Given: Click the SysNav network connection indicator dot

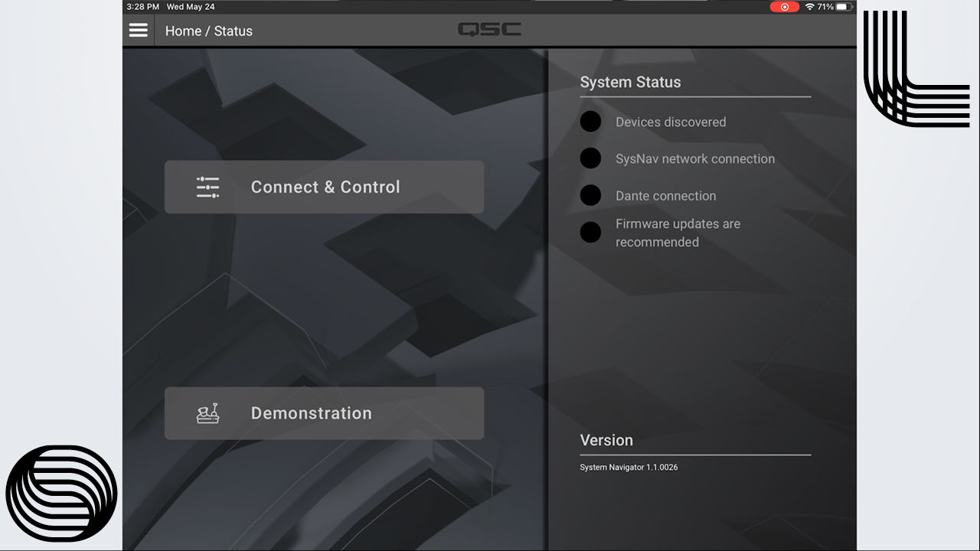Looking at the screenshot, I should tap(590, 158).
